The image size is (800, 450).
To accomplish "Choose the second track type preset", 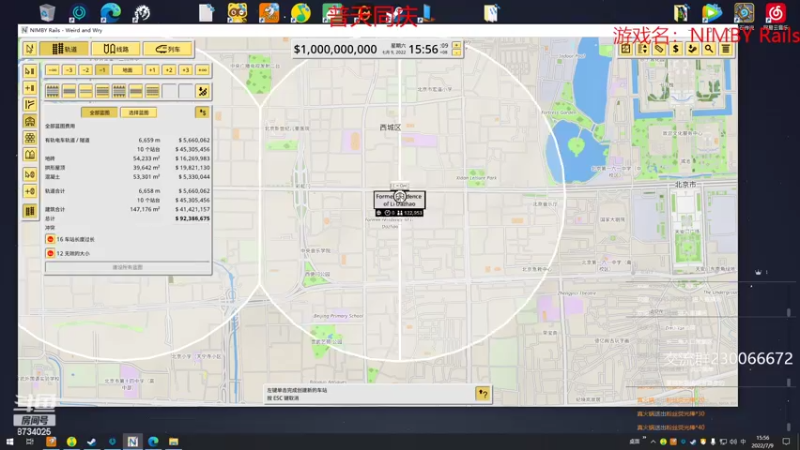I will [69, 91].
